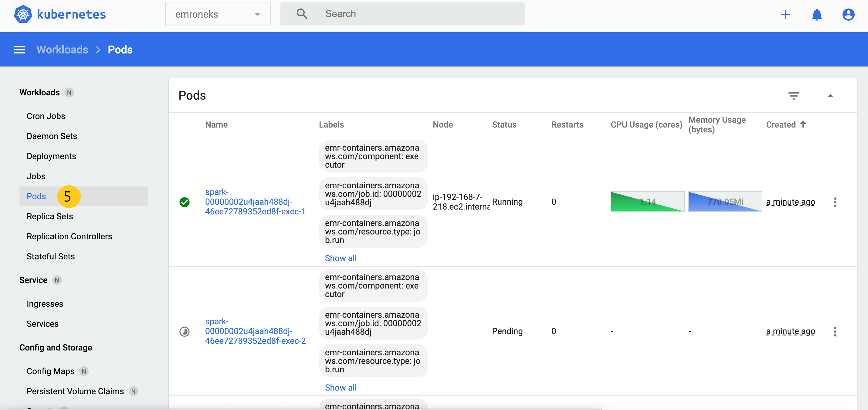This screenshot has width=868, height=410.
Task: Open the notifications bell
Action: tap(817, 14)
